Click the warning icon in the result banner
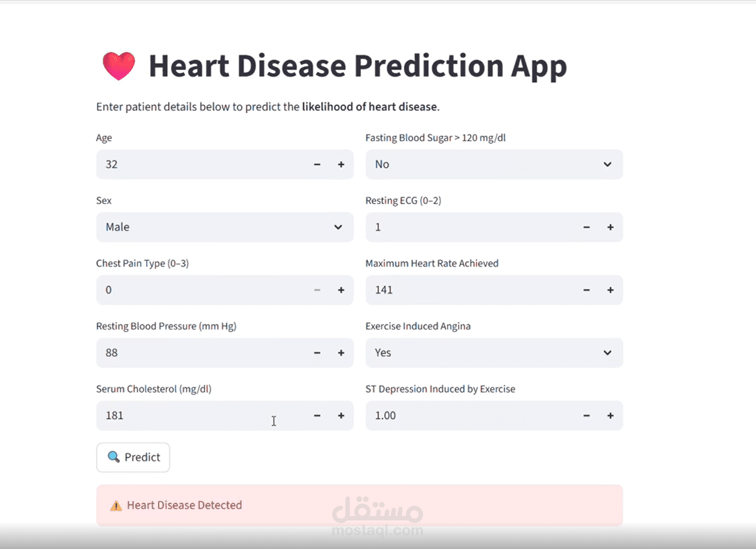756x549 pixels. pyautogui.click(x=117, y=505)
